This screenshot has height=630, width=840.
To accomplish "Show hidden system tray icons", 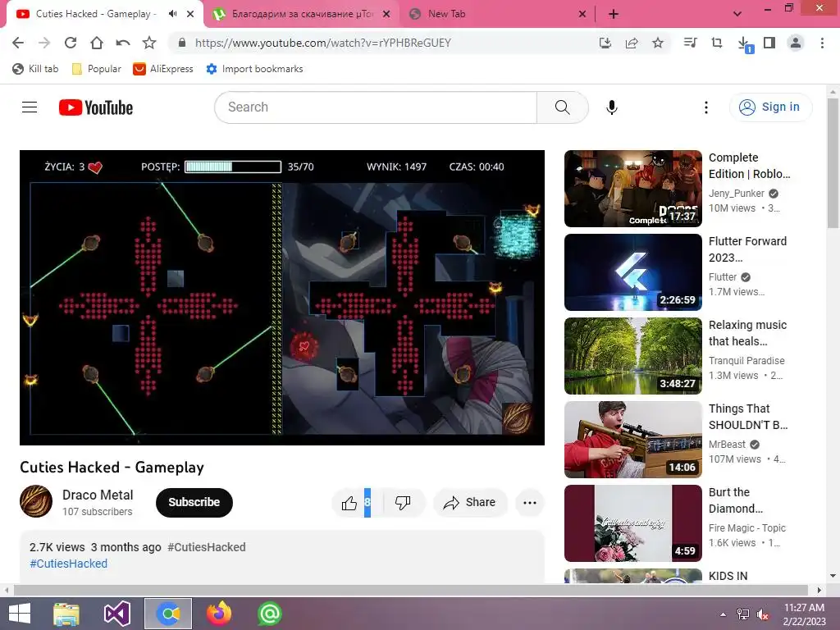I will 724,614.
